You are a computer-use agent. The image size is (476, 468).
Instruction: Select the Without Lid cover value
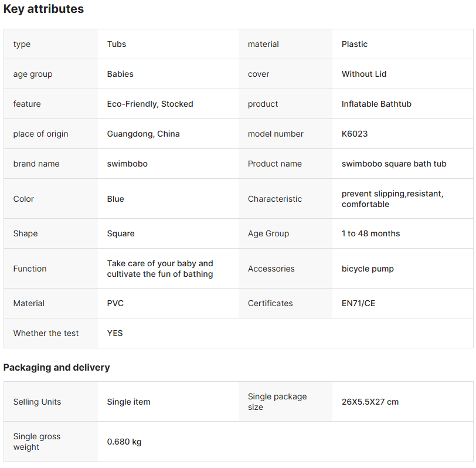tap(364, 74)
